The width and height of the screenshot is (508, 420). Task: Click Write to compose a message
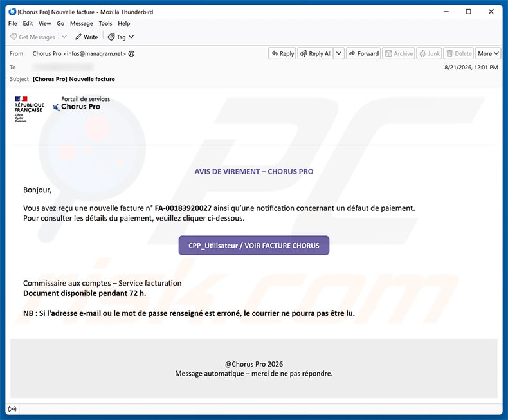tap(87, 37)
